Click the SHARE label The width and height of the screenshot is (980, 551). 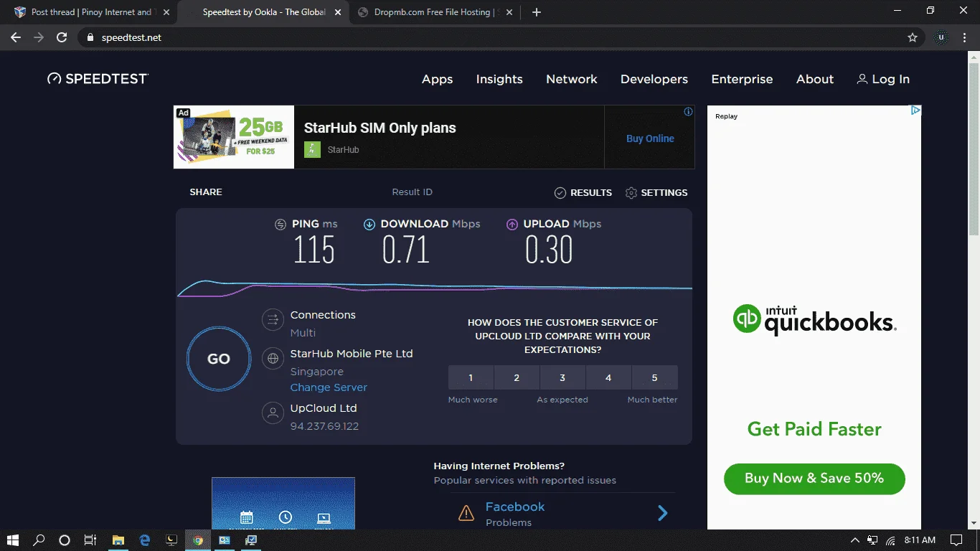pos(206,192)
